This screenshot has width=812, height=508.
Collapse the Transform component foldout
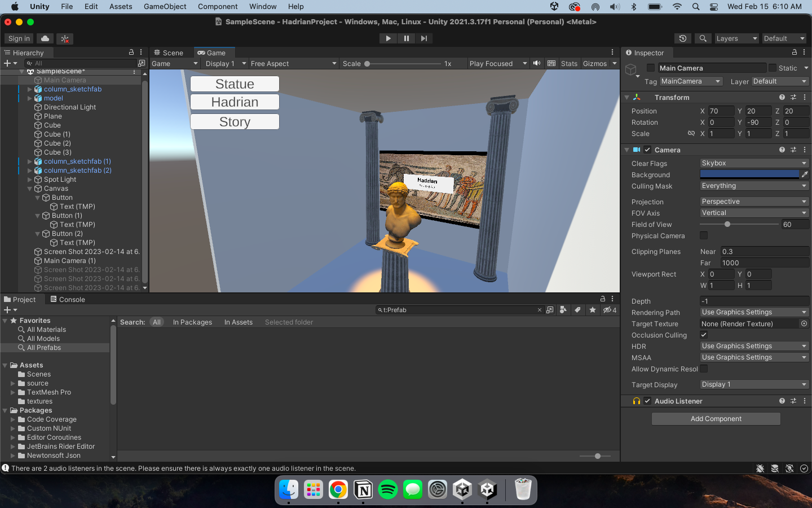[626, 97]
